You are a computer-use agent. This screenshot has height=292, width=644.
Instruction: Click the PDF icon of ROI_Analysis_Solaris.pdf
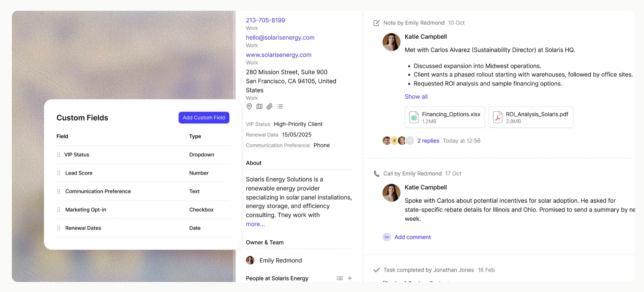(498, 117)
